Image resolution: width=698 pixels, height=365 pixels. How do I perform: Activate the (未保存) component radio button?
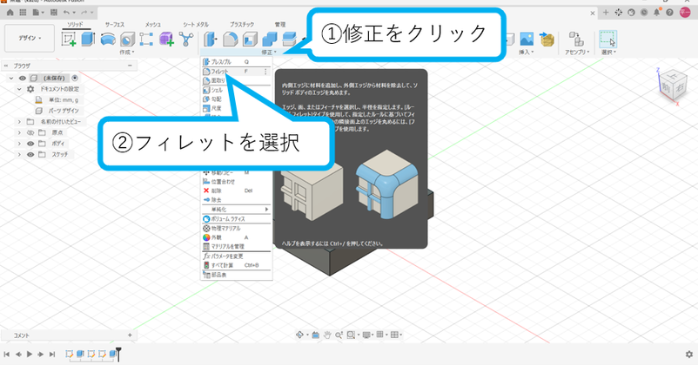click(x=75, y=78)
